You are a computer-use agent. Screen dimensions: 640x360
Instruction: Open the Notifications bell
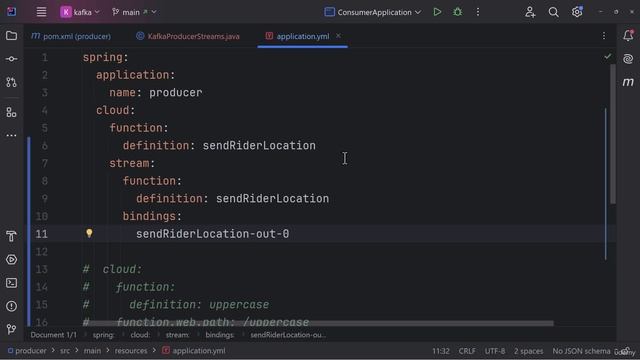(x=628, y=36)
